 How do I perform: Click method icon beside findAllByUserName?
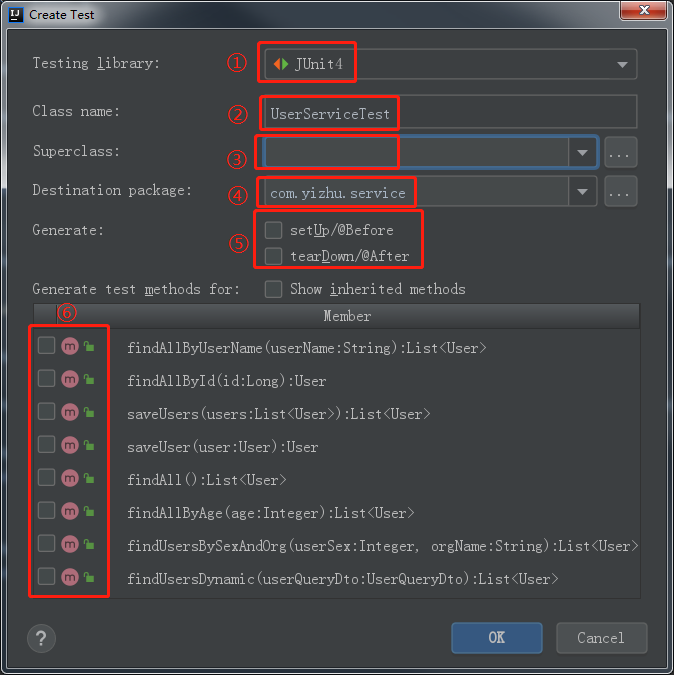69,346
